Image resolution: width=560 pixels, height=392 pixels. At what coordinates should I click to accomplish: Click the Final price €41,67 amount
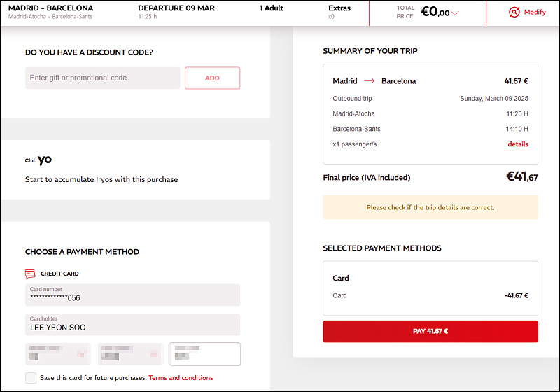coord(522,176)
